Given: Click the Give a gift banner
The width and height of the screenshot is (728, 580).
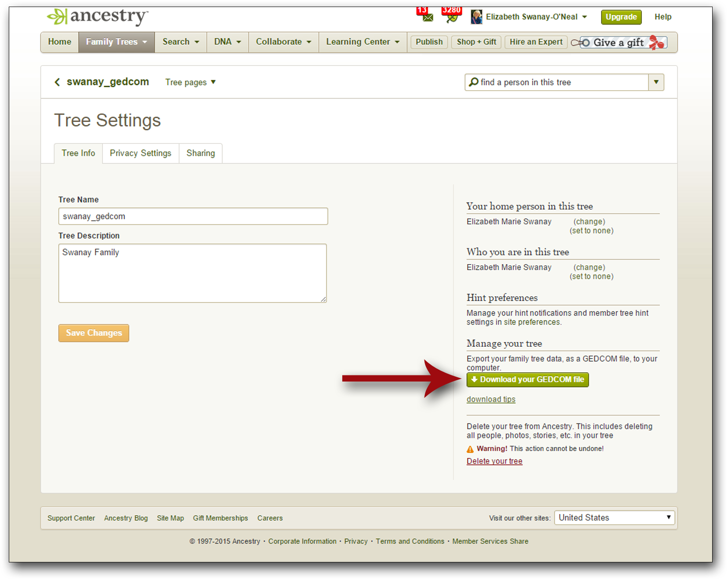Looking at the screenshot, I should pyautogui.click(x=619, y=42).
